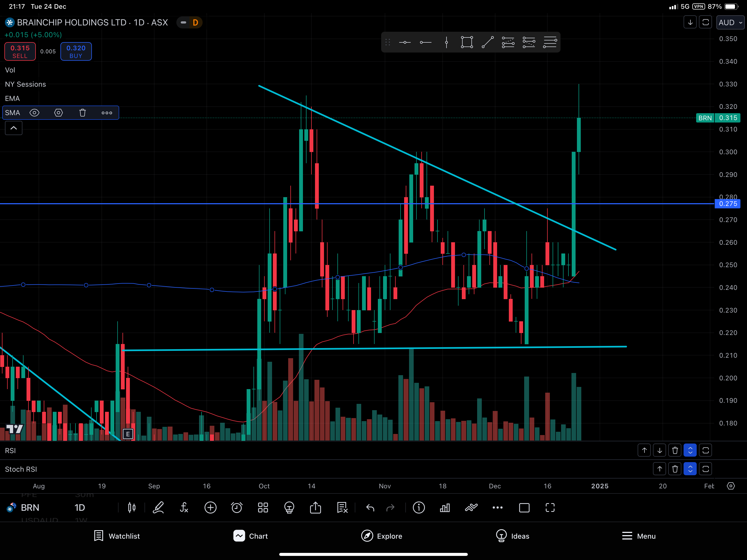This screenshot has width=747, height=560.
Task: Select the SMA indicator label
Action: click(x=13, y=113)
